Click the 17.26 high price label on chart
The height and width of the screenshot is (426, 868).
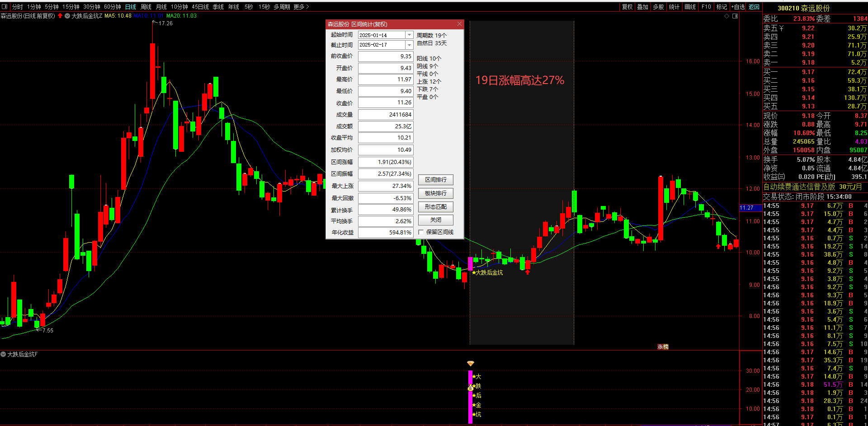tap(165, 23)
